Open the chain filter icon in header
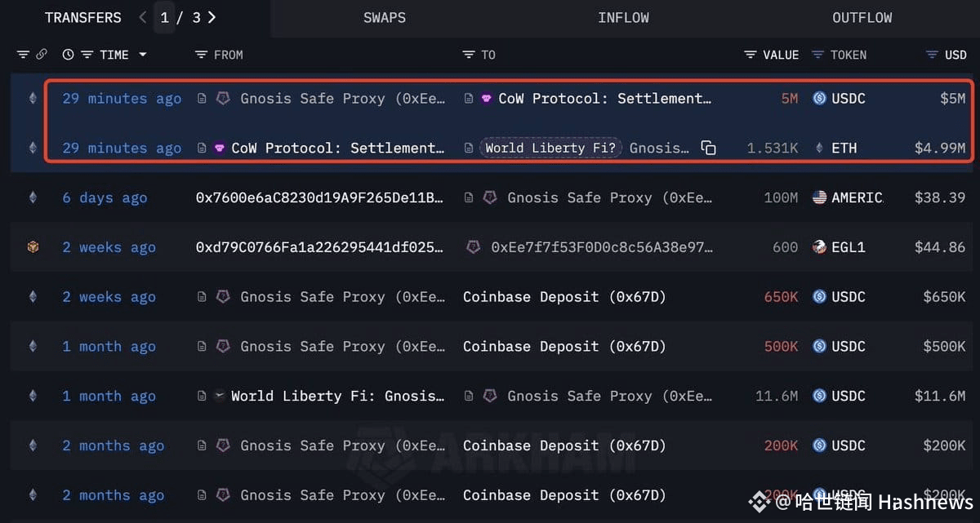The image size is (980, 523). coord(23,55)
